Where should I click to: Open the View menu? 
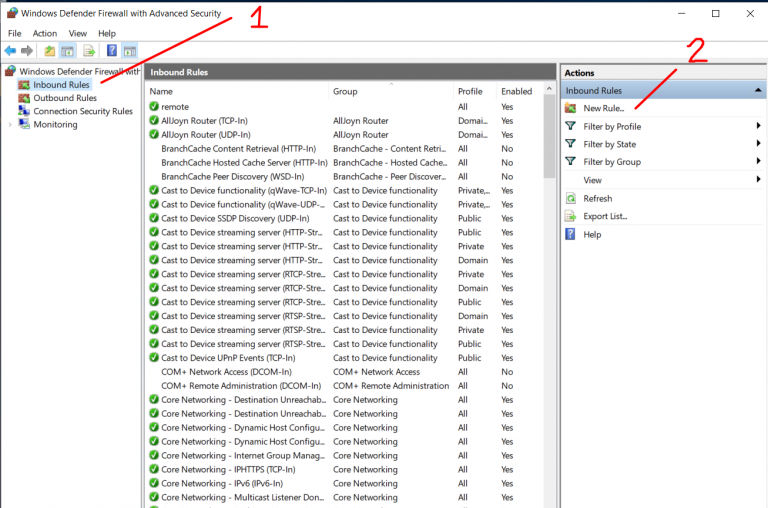tap(77, 33)
